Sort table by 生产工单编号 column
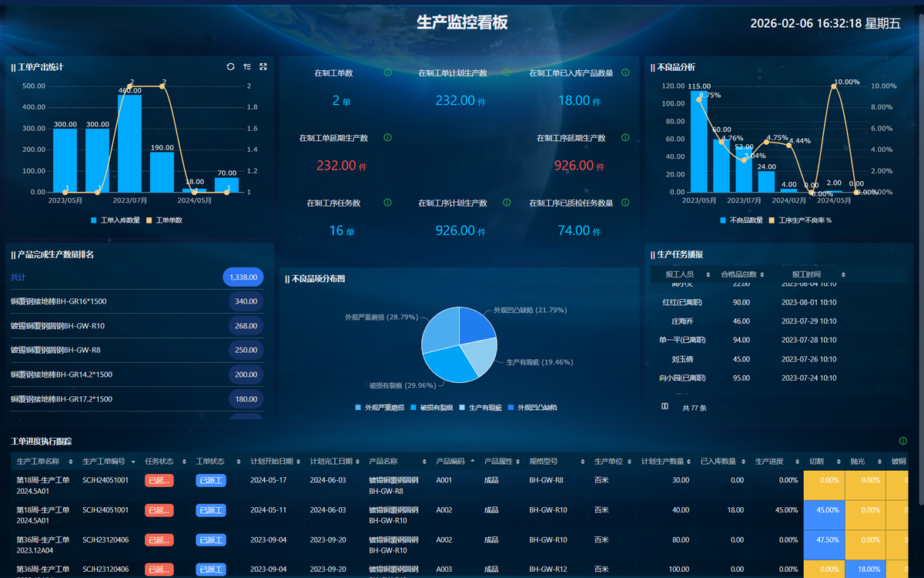The width and height of the screenshot is (924, 578). (133, 462)
